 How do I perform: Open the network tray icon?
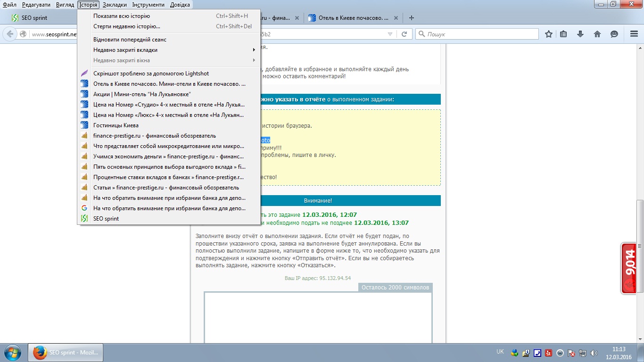coord(583,353)
